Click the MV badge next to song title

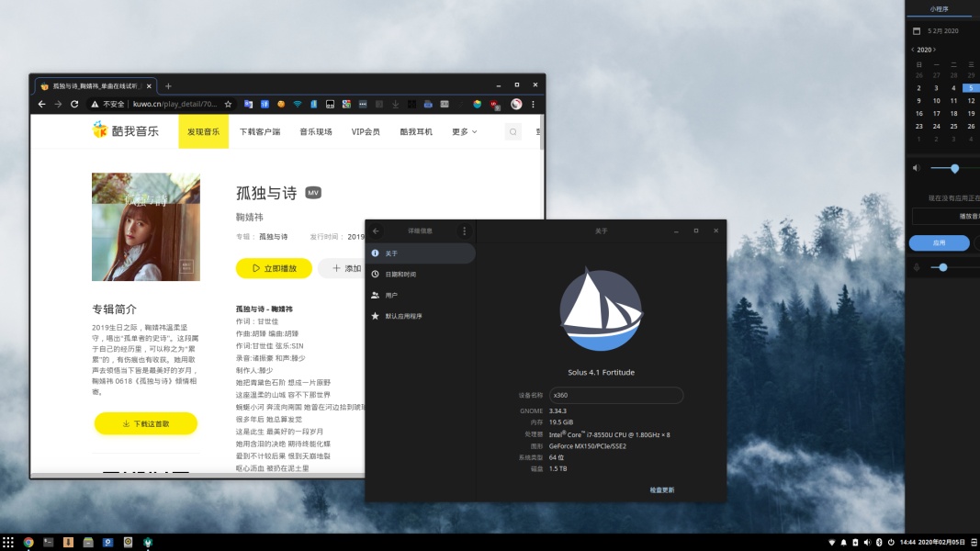pos(313,193)
